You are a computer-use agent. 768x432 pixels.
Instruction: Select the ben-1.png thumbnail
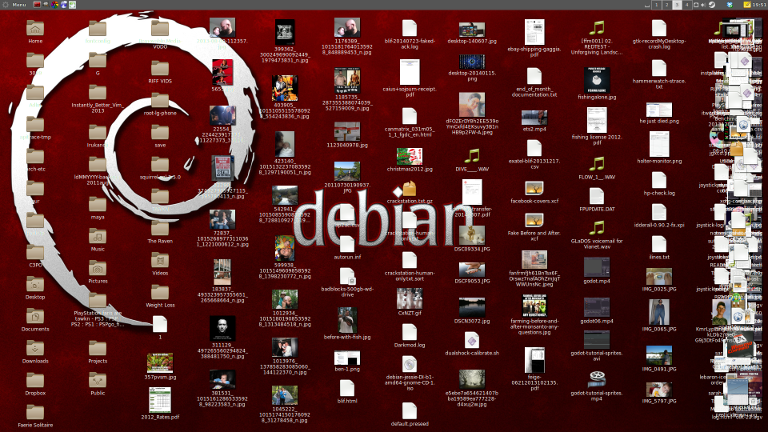(x=347, y=358)
